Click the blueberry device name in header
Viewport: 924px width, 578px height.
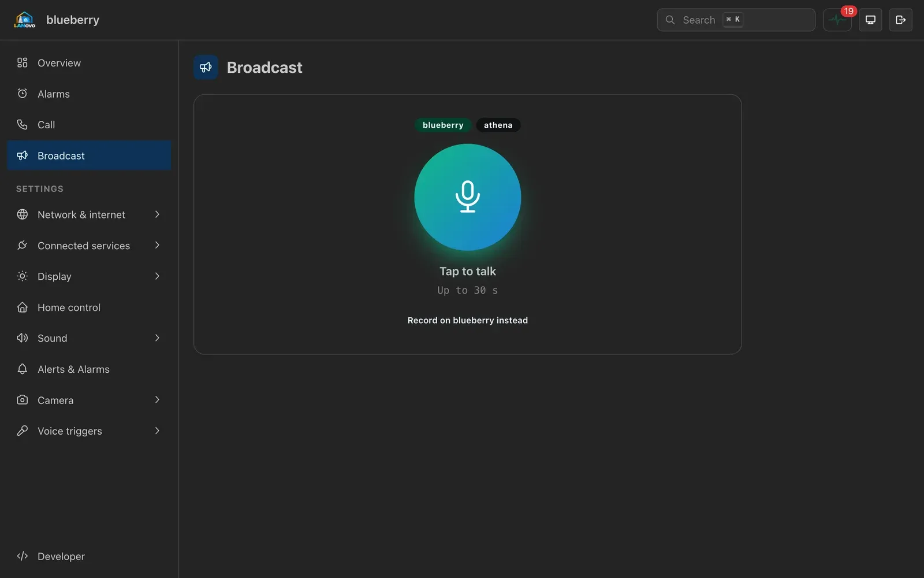(x=73, y=20)
